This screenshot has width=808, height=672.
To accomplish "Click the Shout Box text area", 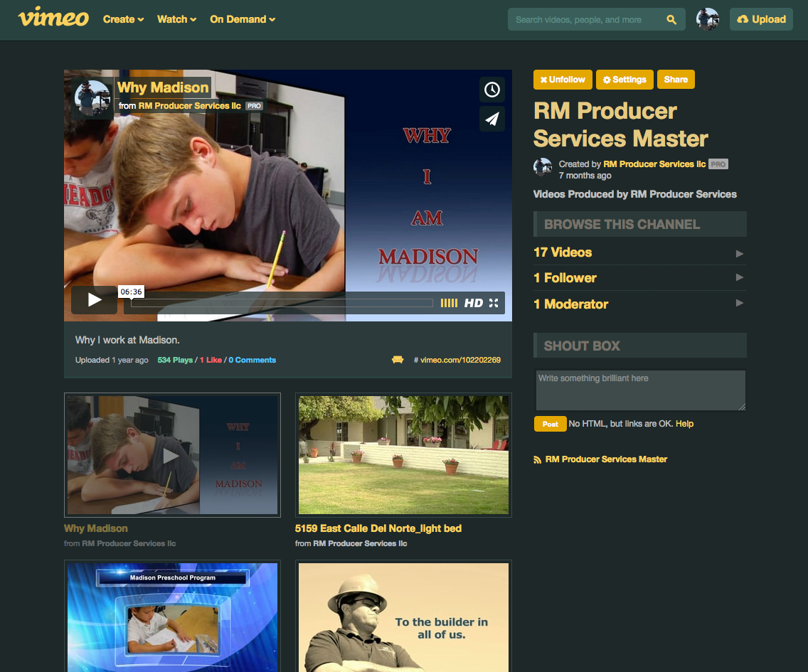I will 641,390.
